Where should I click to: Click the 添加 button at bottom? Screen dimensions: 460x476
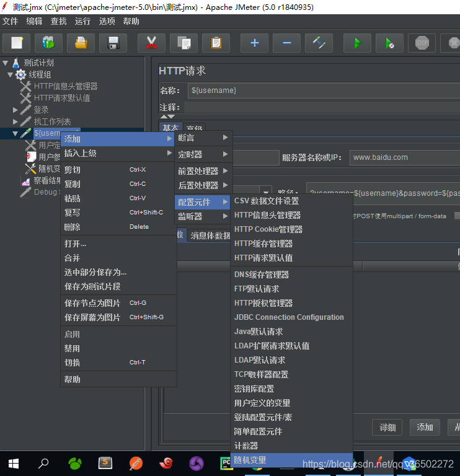click(x=425, y=428)
